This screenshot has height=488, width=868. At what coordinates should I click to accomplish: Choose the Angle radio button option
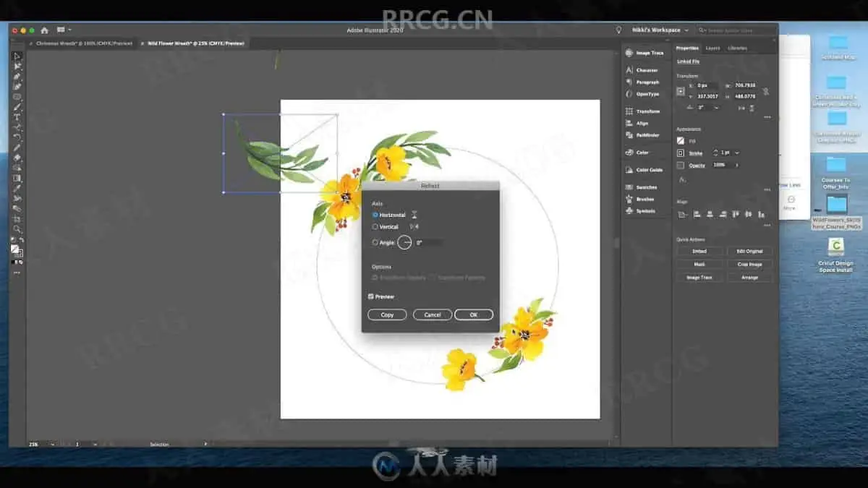tap(375, 243)
